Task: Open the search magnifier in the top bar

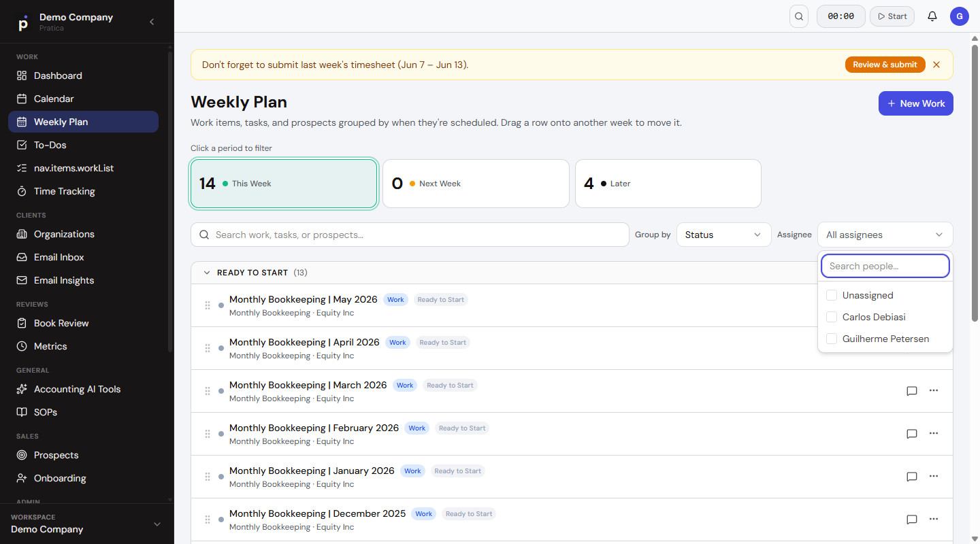Action: [x=799, y=16]
